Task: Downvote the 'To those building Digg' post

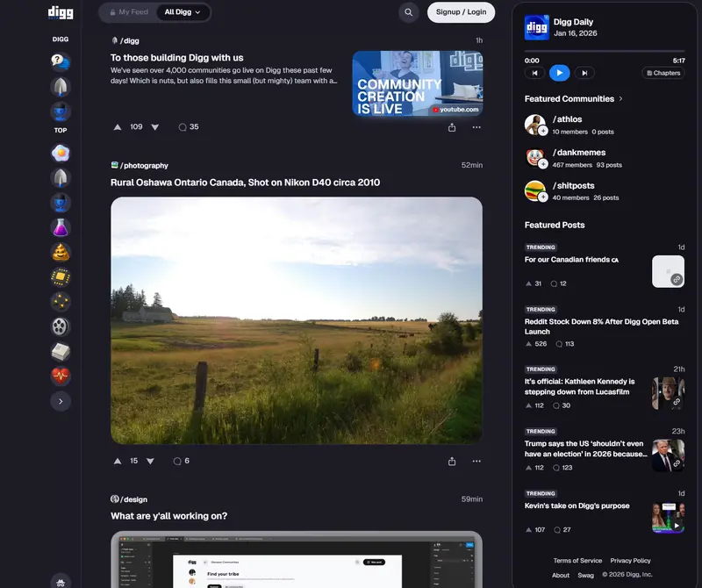Action: pyautogui.click(x=155, y=126)
